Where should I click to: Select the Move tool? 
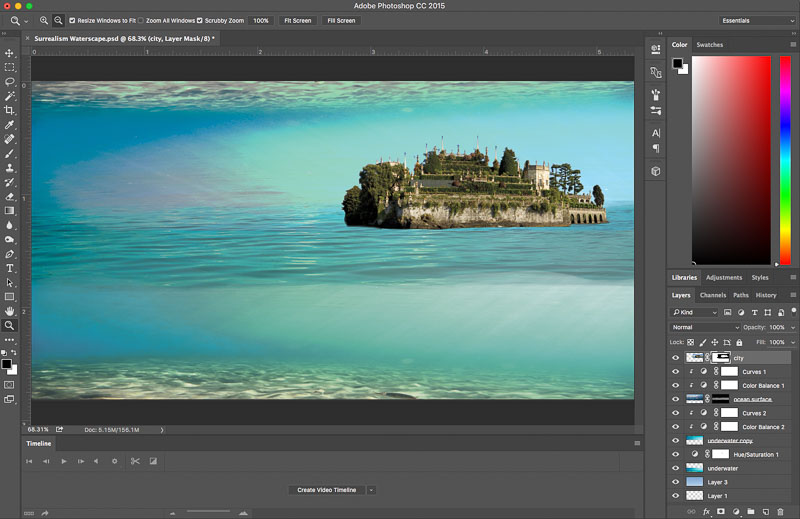(9, 53)
